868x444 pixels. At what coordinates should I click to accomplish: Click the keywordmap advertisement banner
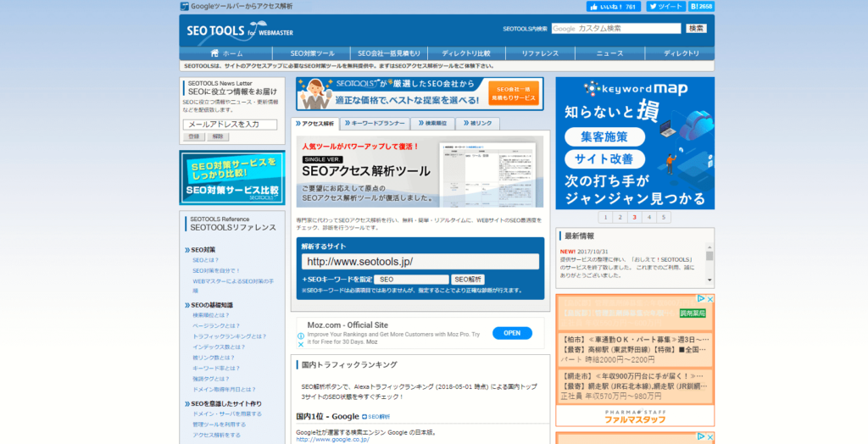click(635, 143)
